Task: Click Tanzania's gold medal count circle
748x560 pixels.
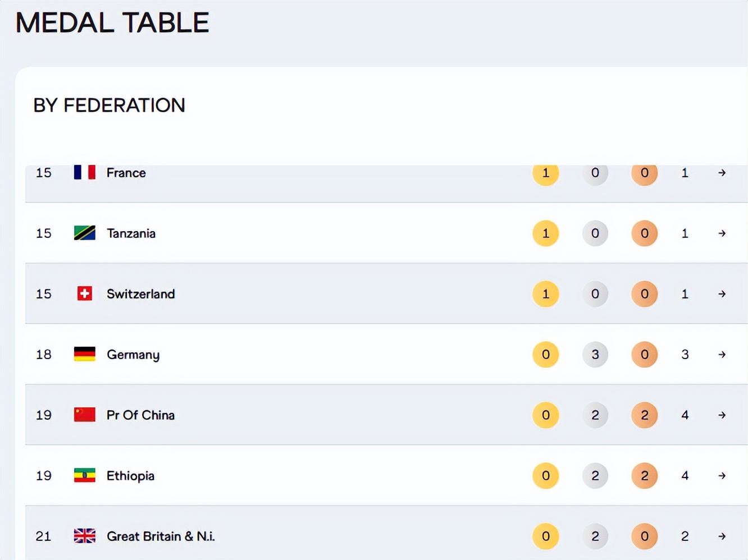Action: 546,233
